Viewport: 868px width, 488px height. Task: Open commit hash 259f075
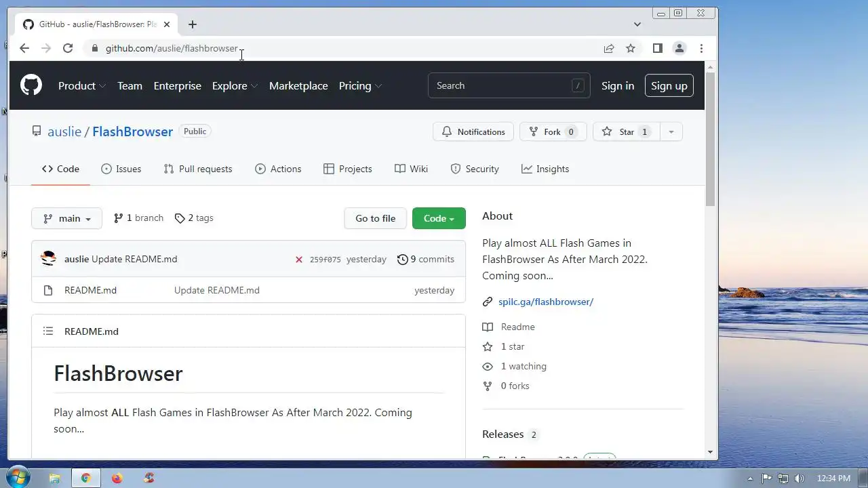[325, 260]
